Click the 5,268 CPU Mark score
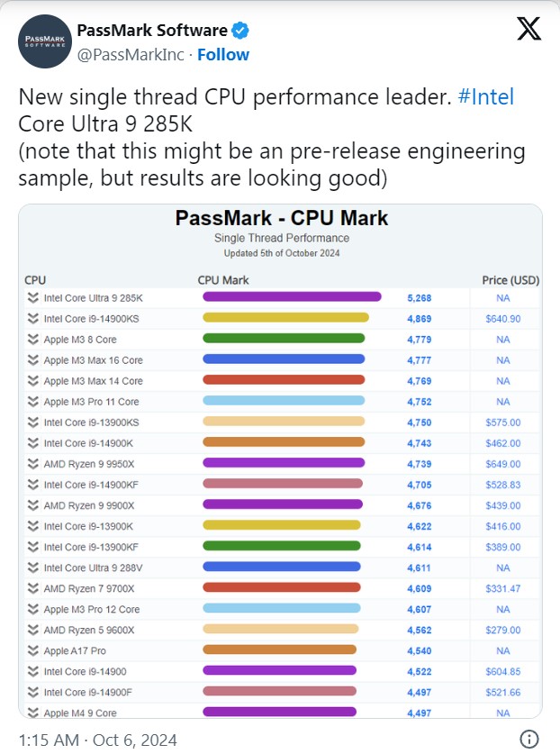 tap(420, 297)
